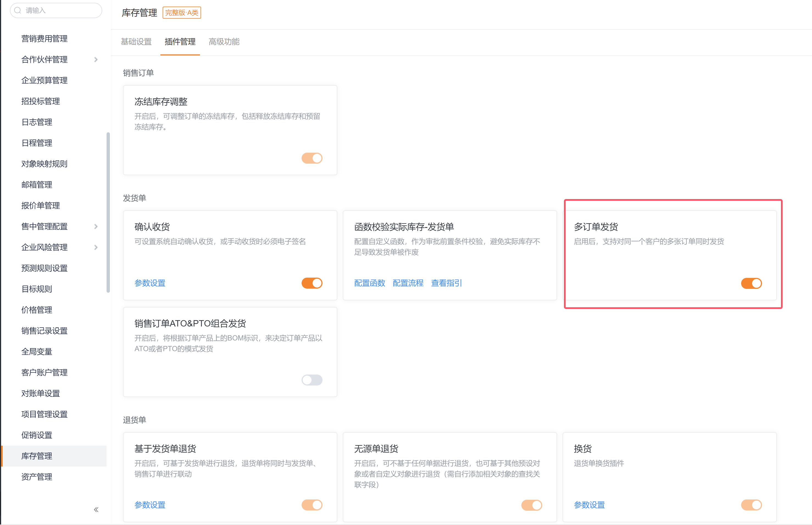Image resolution: width=812 pixels, height=525 pixels.
Task: Click the 配置函数 link
Action: (369, 283)
